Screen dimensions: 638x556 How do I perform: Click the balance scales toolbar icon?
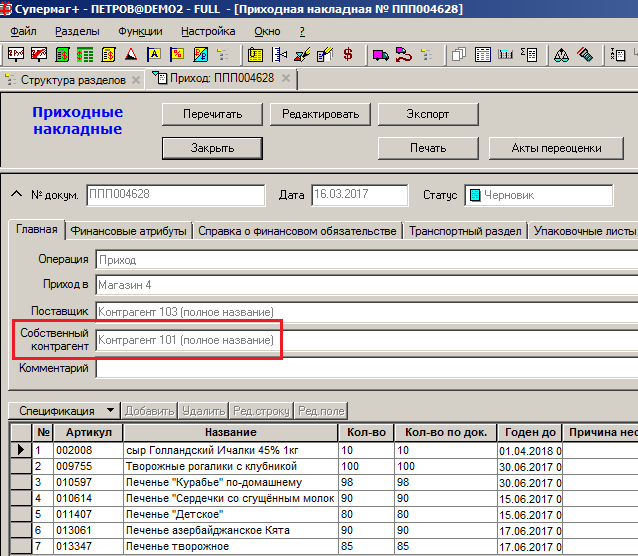[562, 54]
